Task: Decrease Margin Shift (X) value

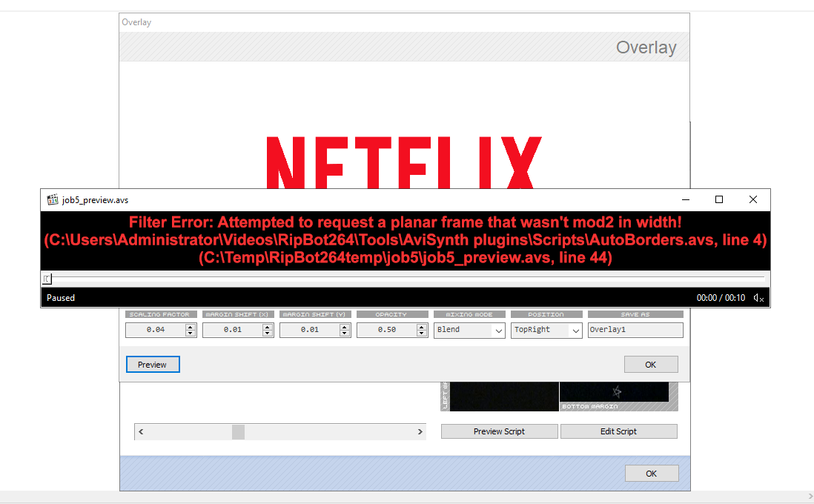Action: pos(268,333)
